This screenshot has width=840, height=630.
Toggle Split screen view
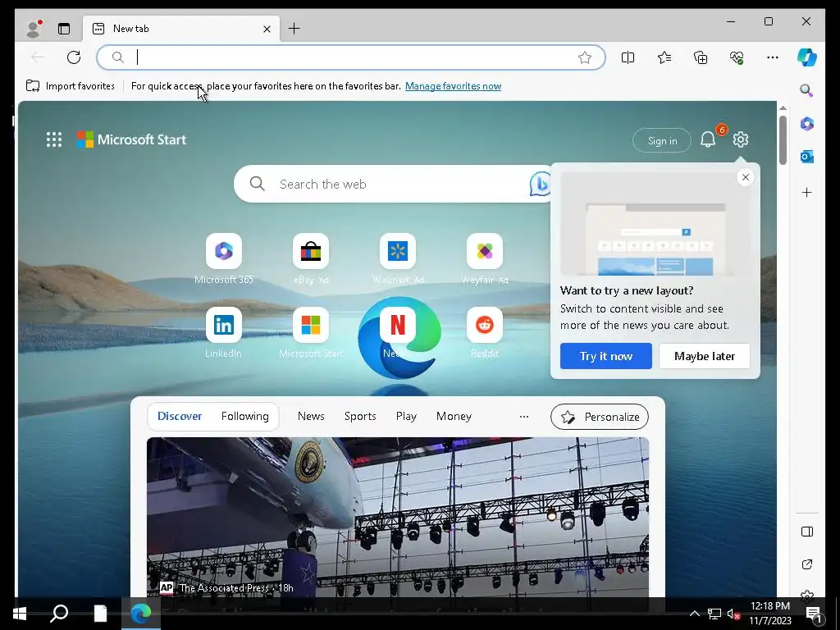(x=628, y=57)
